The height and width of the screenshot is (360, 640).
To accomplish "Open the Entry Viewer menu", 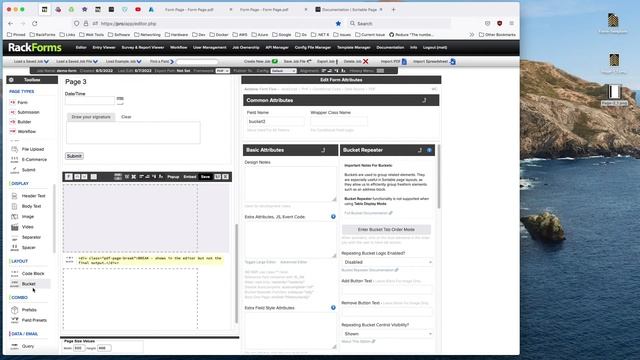I will pos(104,48).
